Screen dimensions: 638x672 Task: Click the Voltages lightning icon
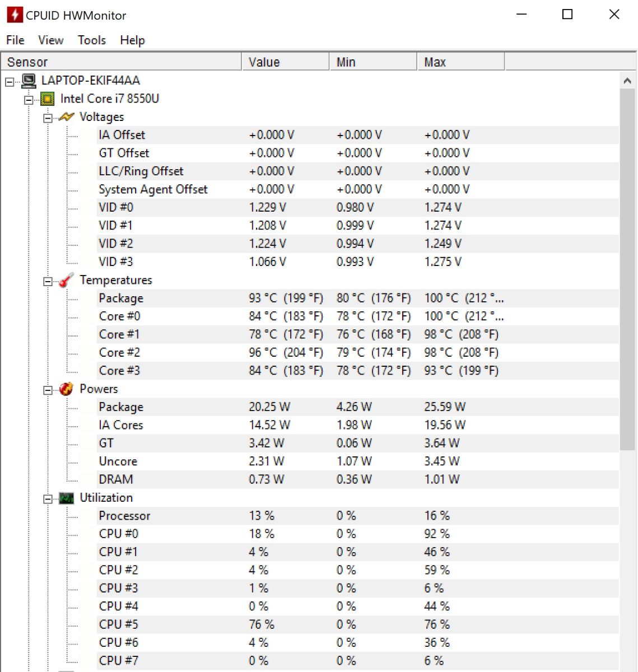(66, 117)
